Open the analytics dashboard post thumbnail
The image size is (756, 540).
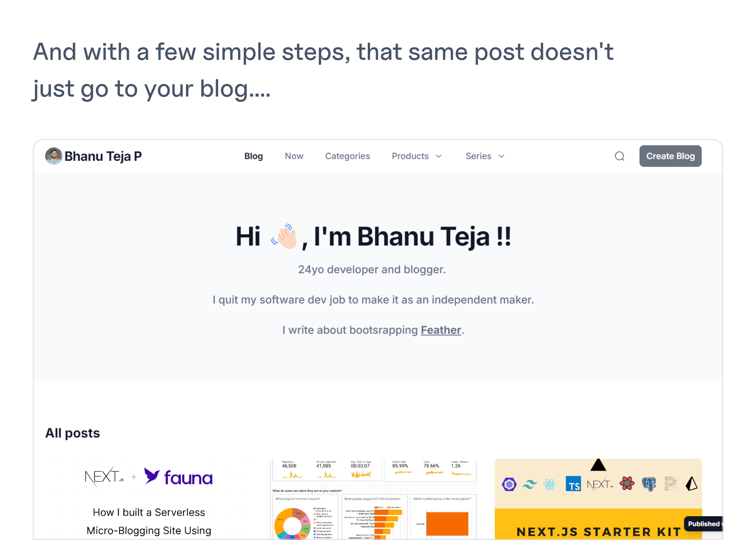pyautogui.click(x=374, y=499)
